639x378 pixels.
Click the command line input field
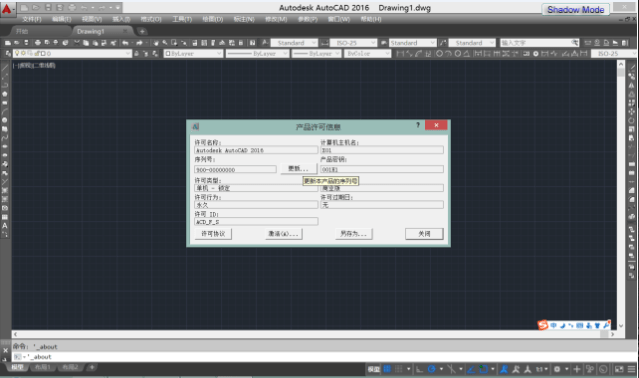(324, 357)
